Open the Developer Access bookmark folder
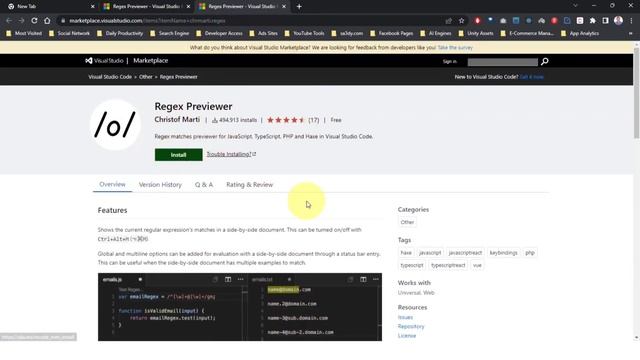640x360 pixels. (219, 33)
